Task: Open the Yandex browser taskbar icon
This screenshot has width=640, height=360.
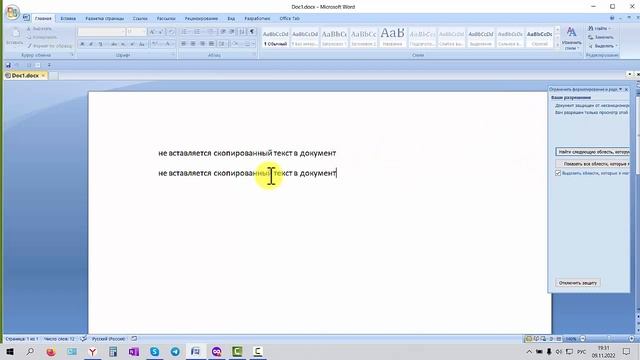Action: pos(92,351)
